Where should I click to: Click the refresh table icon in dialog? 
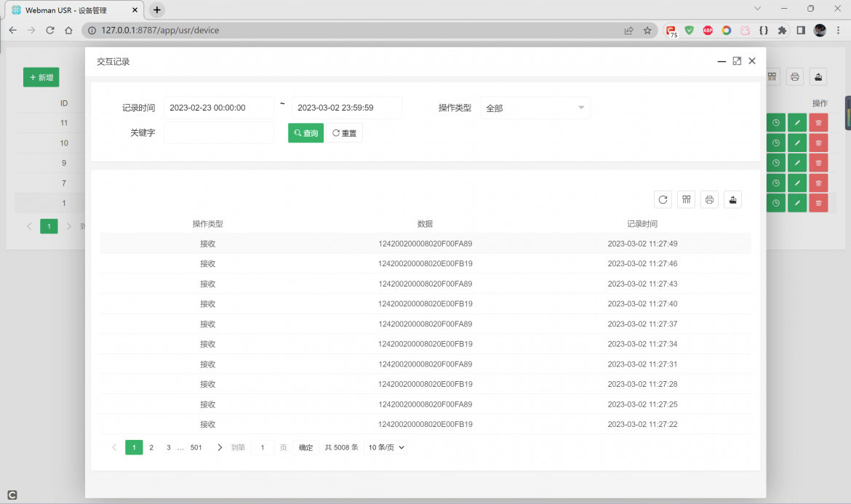(663, 200)
